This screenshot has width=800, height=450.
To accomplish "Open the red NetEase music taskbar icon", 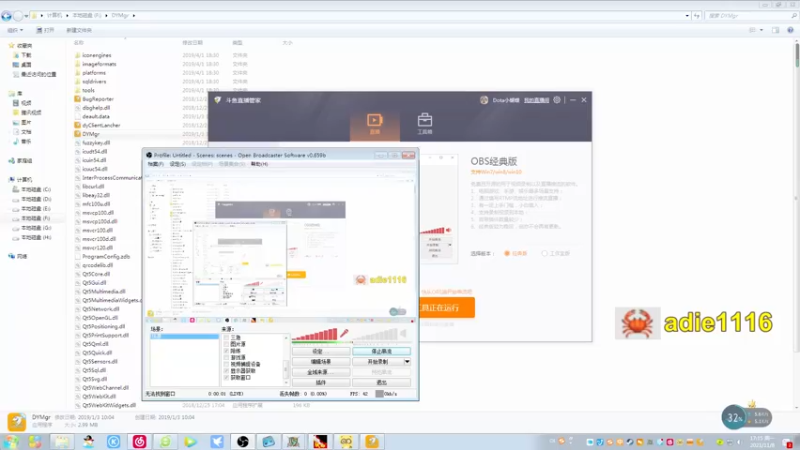I will 139,441.
